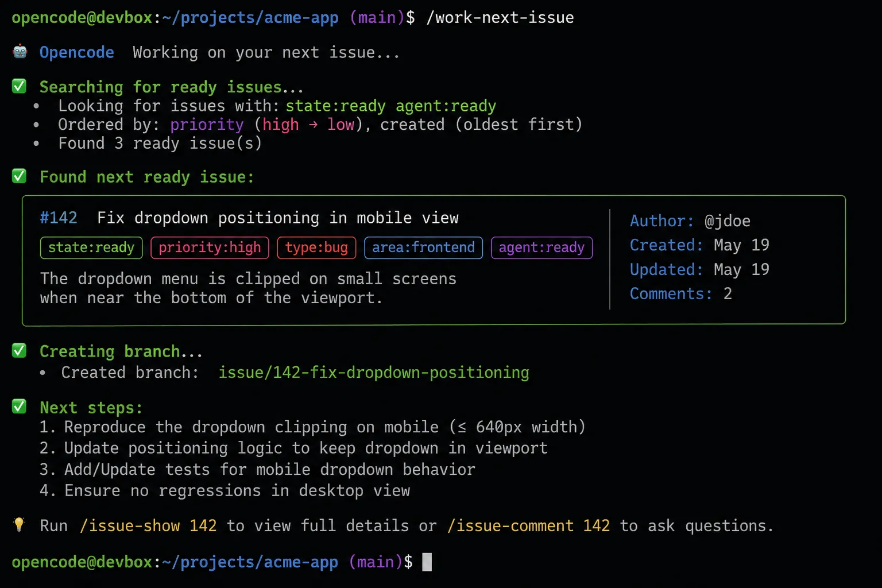Click the bottom prompt's (main) branch indicator
The height and width of the screenshot is (588, 882).
[x=376, y=562]
